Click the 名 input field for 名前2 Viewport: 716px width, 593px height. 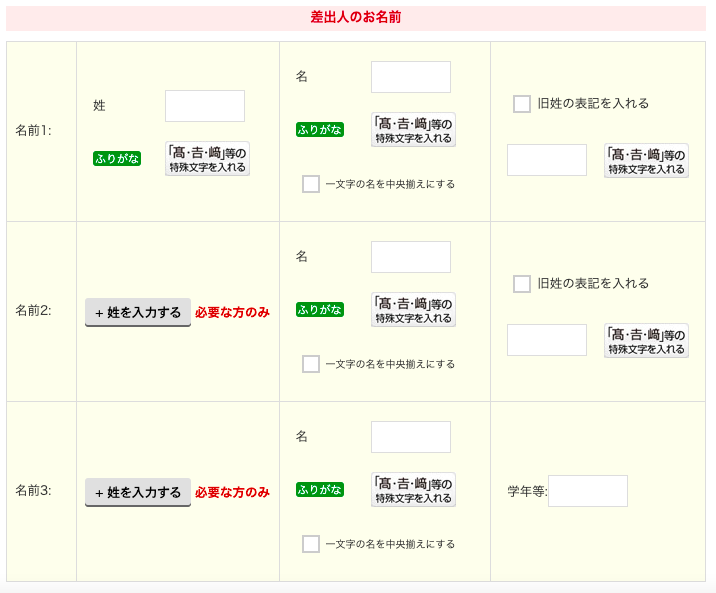pos(411,257)
